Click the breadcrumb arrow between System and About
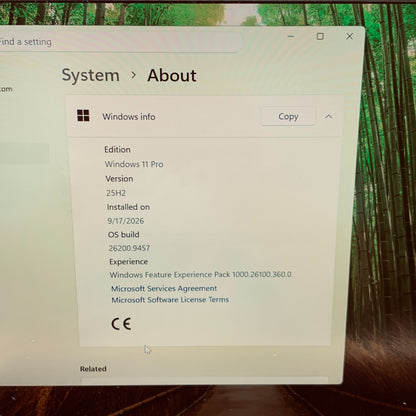 point(133,75)
